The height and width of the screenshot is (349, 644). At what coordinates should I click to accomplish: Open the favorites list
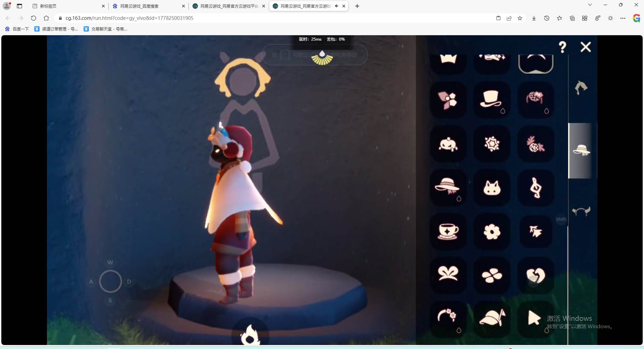tap(559, 18)
